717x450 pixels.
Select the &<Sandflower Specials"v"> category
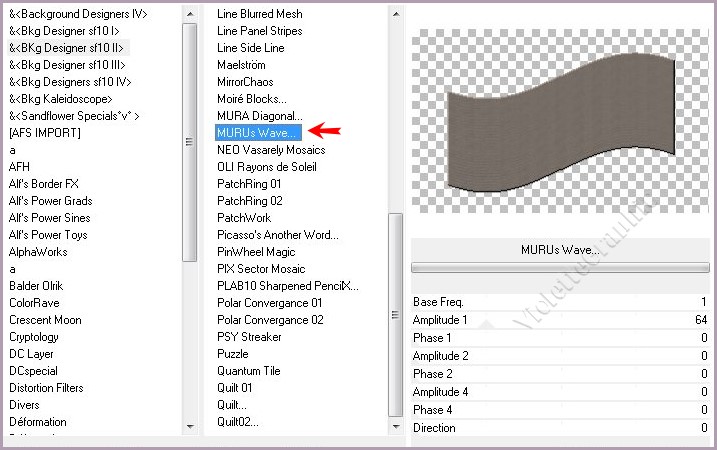[74, 116]
